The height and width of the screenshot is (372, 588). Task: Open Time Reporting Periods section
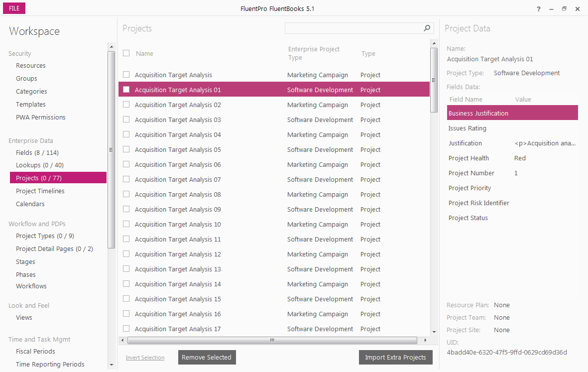point(50,364)
